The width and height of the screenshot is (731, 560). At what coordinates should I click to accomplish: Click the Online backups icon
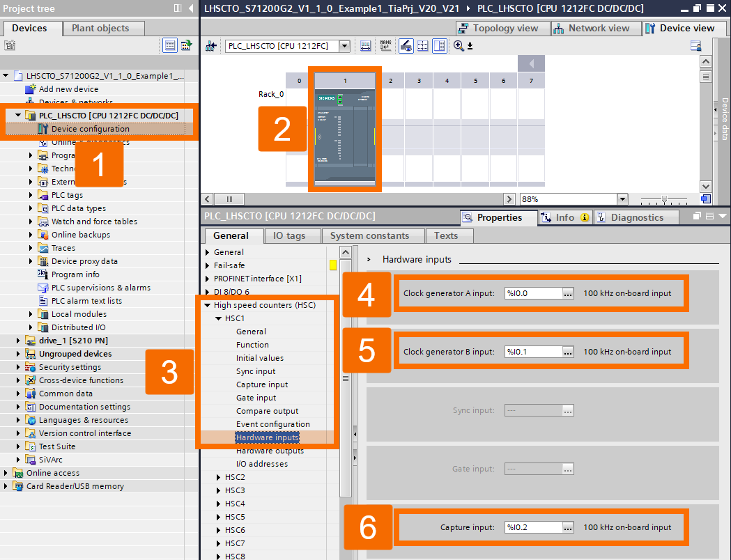tap(43, 234)
